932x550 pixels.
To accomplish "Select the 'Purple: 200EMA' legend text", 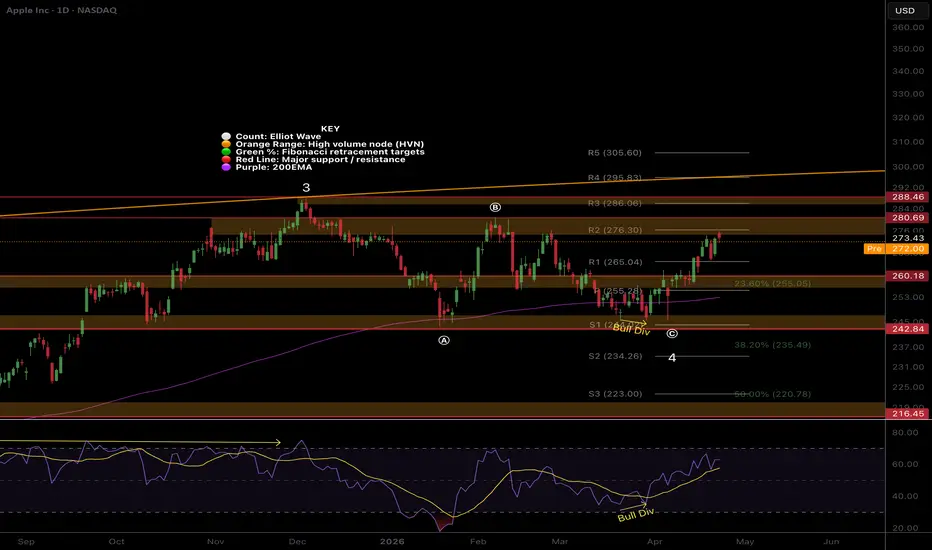I will click(x=273, y=168).
